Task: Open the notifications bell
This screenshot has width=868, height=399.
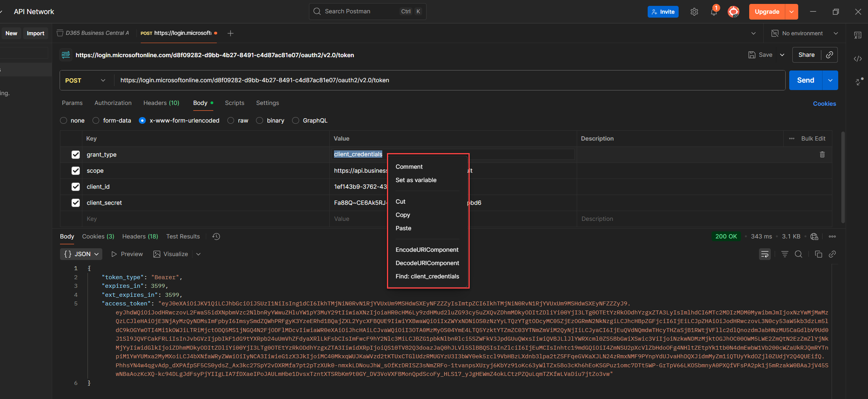Action: (714, 12)
